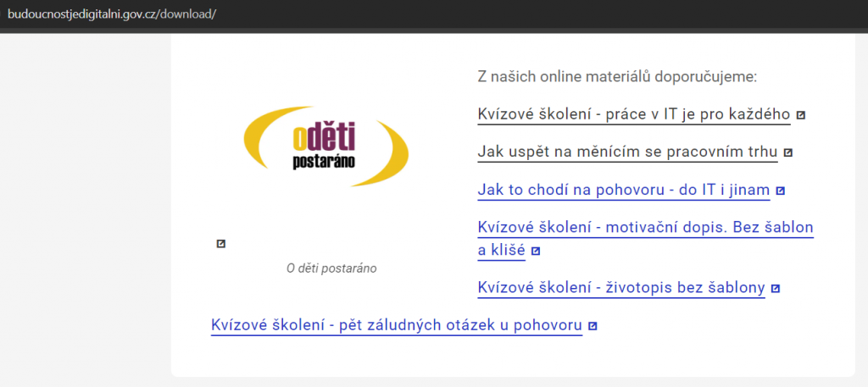Screen dimensions: 868x387
Task: Open 'pět záludných otázek u pohovoru' link
Action: [396, 326]
